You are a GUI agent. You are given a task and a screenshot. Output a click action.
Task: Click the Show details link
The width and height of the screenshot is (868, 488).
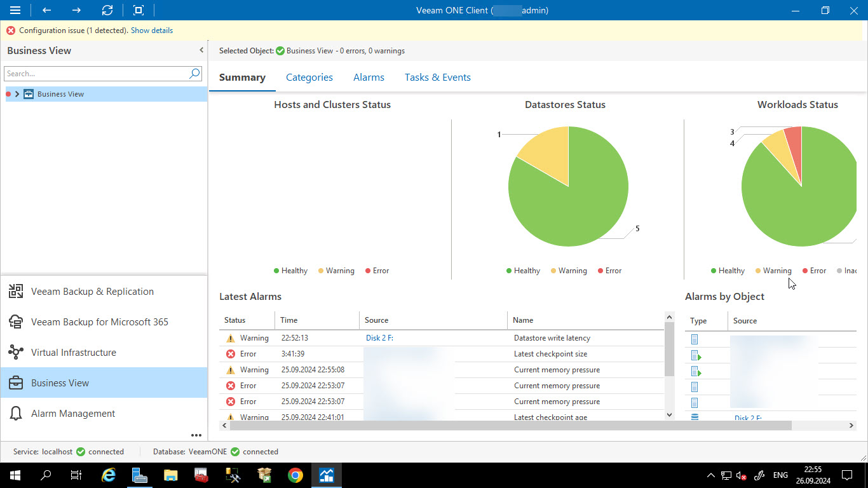click(x=152, y=30)
